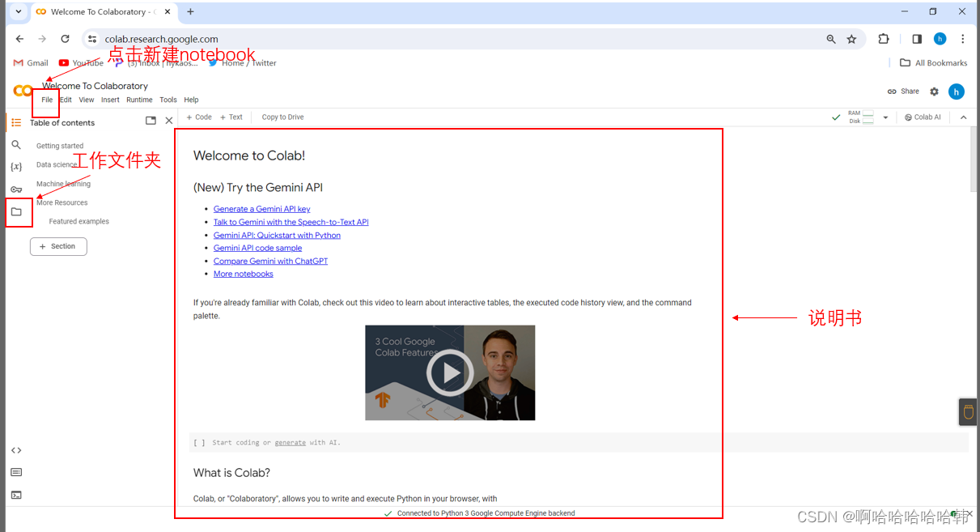Viewport: 980px width, 532px height.
Task: Open Gemini API: Quickstart with Python link
Action: [x=277, y=235]
